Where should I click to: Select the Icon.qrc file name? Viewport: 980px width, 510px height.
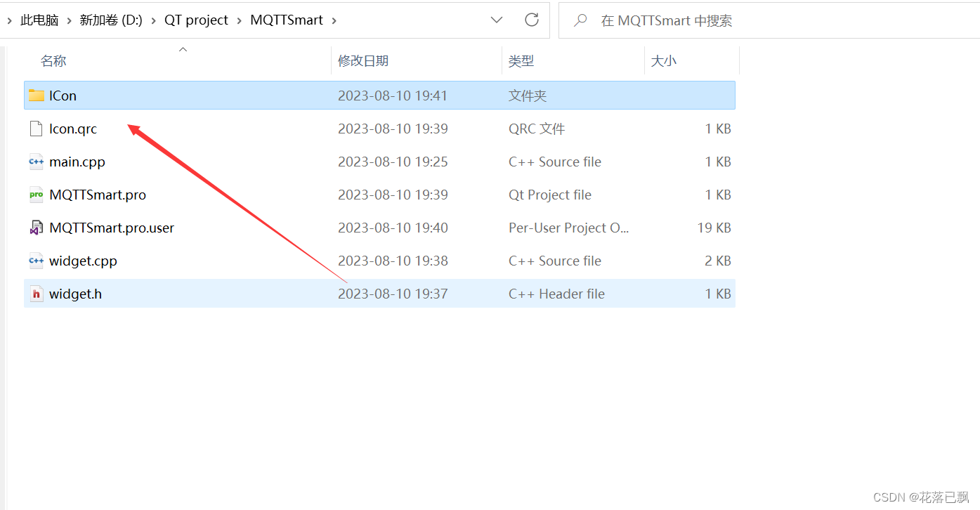pos(73,129)
